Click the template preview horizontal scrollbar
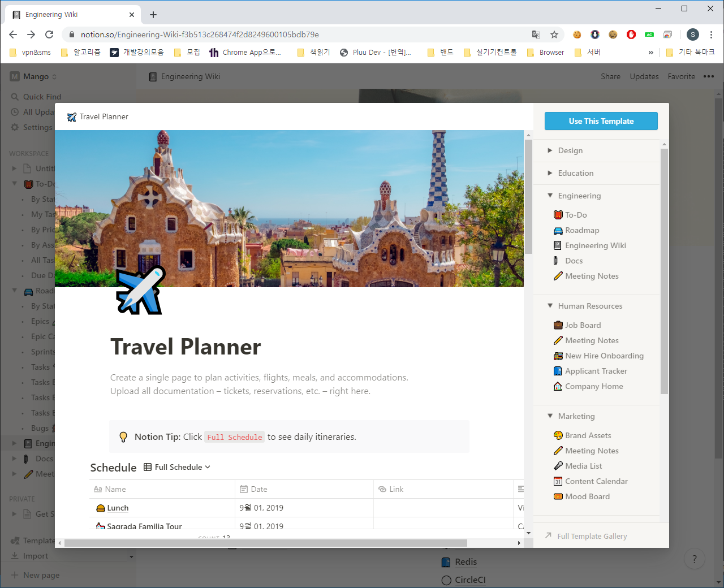Image resolution: width=724 pixels, height=588 pixels. point(266,543)
